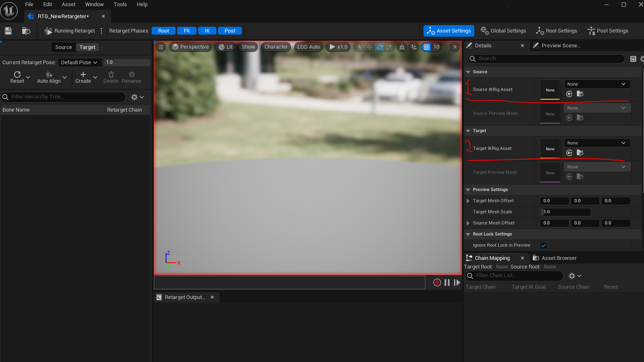644x362 pixels.
Task: Expand the Create options arrow
Action: coord(95,77)
